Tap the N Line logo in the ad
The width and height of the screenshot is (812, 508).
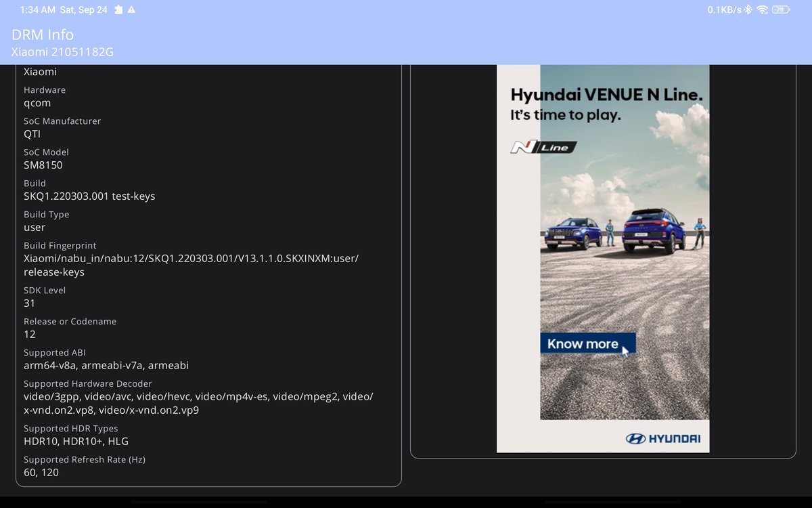coord(543,147)
